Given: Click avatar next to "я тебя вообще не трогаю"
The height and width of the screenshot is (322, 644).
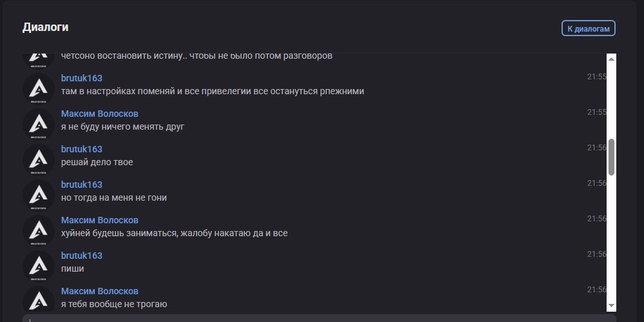Looking at the screenshot, I should (39, 299).
